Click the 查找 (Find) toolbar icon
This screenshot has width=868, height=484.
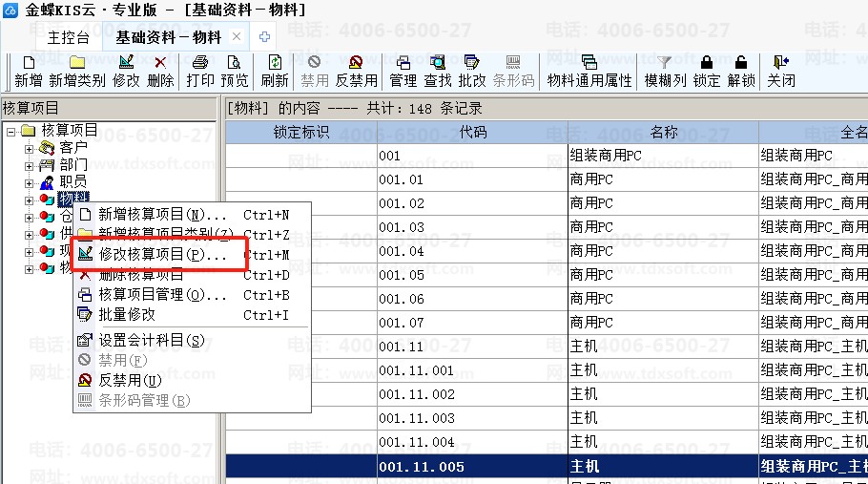438,72
